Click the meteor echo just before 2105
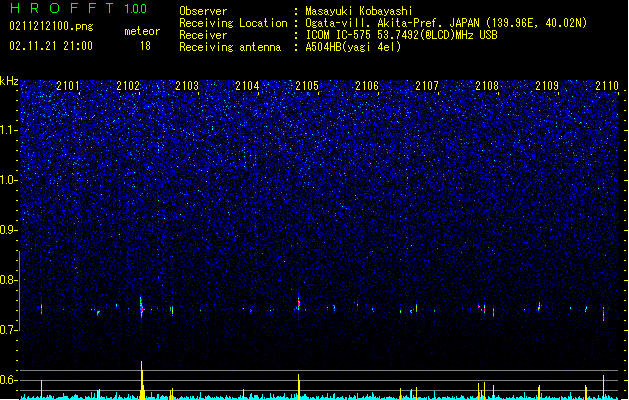 point(298,303)
